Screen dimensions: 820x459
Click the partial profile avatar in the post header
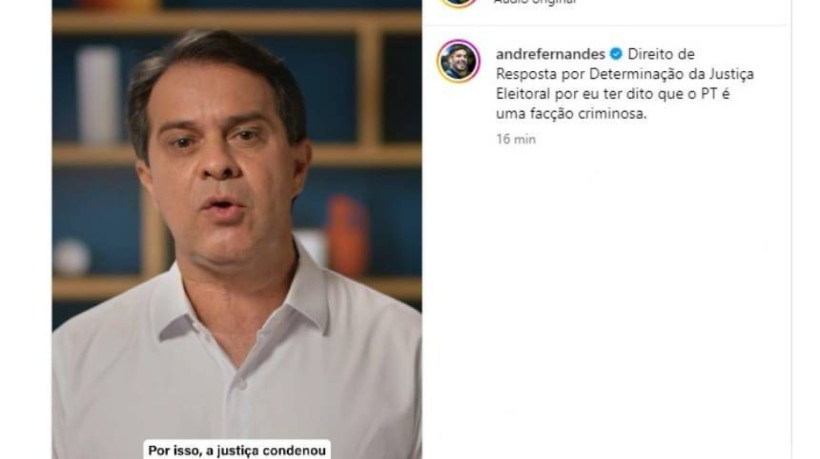coord(458,3)
